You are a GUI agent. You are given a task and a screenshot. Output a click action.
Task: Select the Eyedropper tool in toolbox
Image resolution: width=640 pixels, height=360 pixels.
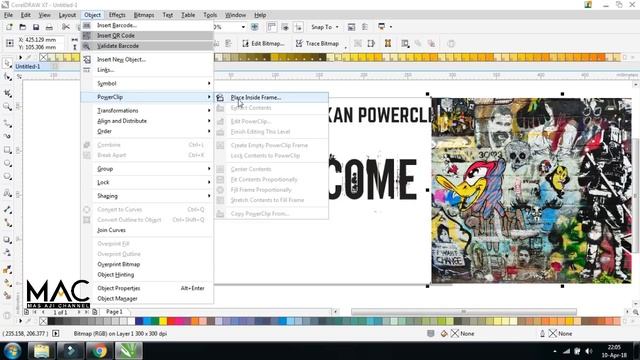click(x=7, y=269)
